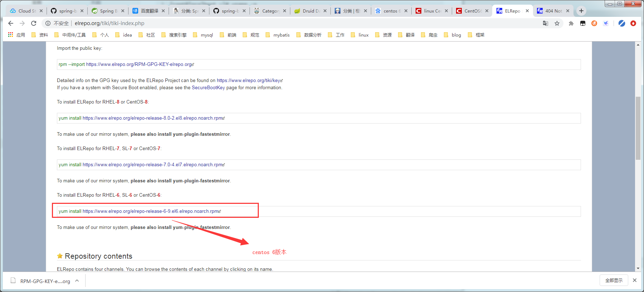
Task: Bookmark this page with star icon
Action: tap(557, 23)
